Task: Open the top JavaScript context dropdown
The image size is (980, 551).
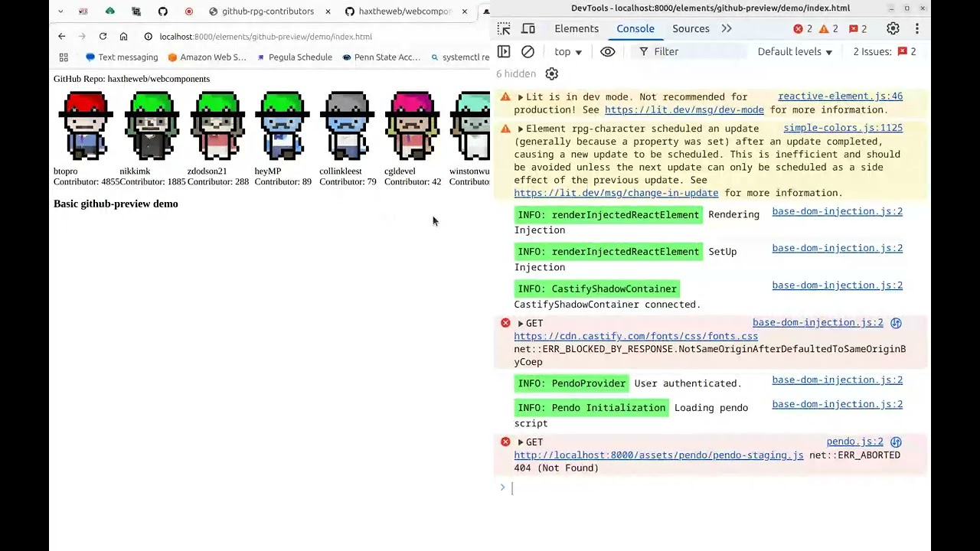Action: coord(568,51)
